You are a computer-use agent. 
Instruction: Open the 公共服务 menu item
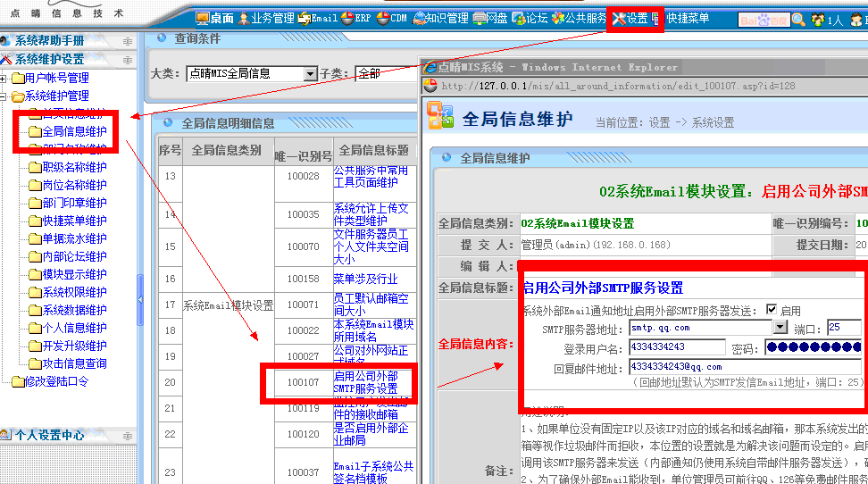click(580, 19)
